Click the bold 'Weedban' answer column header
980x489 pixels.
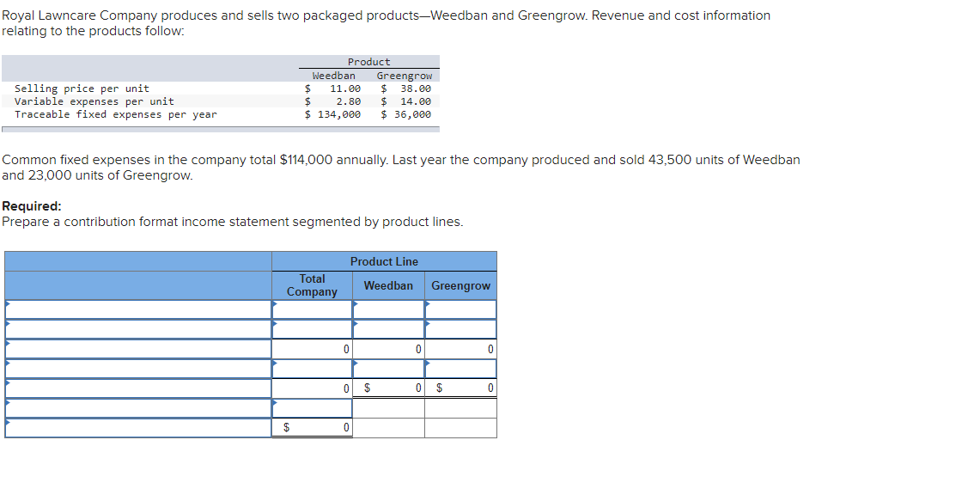pyautogui.click(x=389, y=286)
